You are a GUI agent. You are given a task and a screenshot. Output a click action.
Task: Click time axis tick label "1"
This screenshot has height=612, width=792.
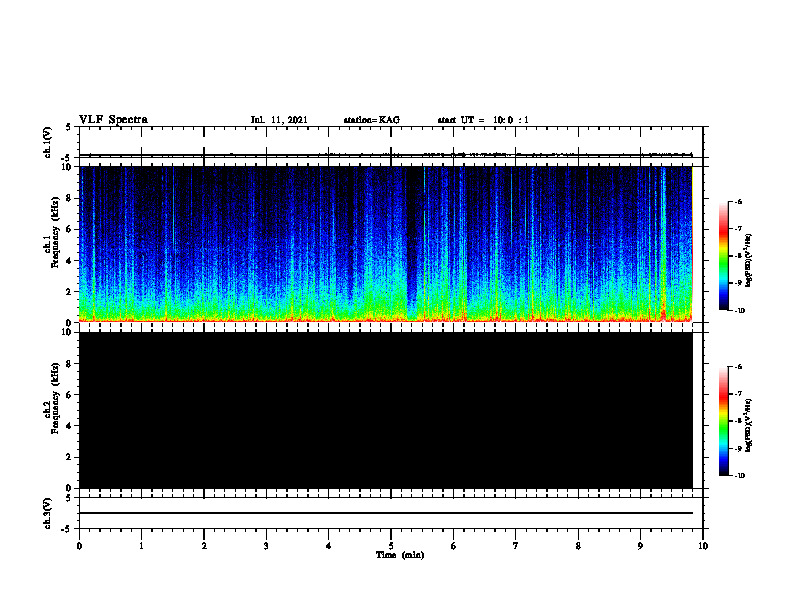click(x=141, y=546)
